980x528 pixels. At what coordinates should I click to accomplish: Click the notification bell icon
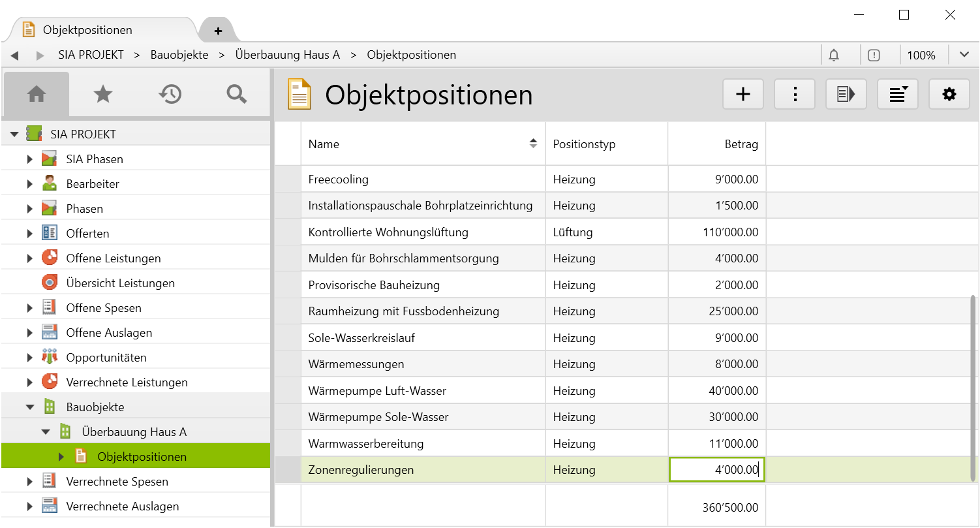tap(834, 55)
